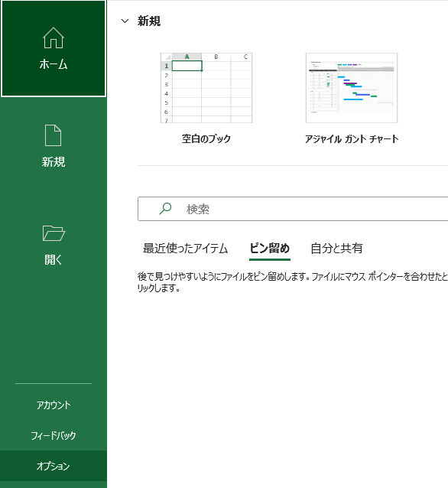Click the 開く label in the sidebar
This screenshot has width=448, height=488.
point(54,259)
